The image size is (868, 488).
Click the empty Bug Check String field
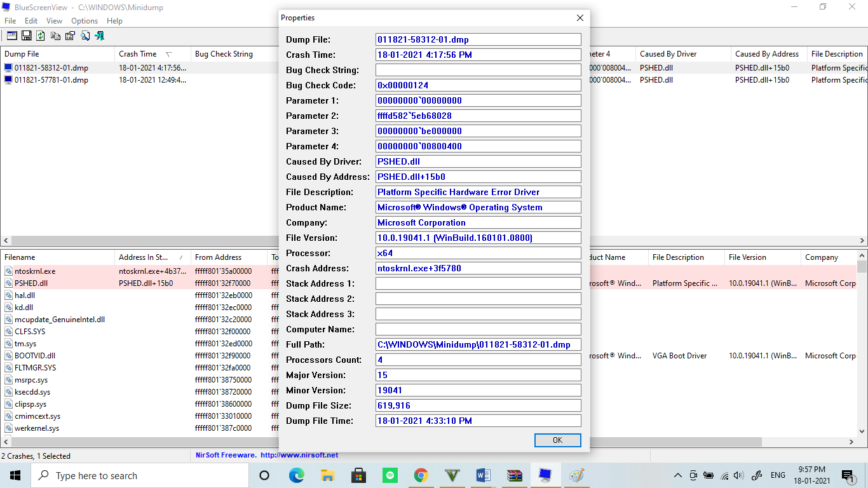pyautogui.click(x=478, y=70)
